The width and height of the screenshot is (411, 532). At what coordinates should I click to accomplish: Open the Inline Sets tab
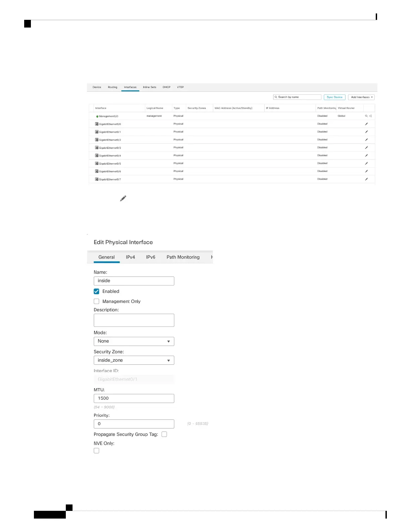(149, 87)
